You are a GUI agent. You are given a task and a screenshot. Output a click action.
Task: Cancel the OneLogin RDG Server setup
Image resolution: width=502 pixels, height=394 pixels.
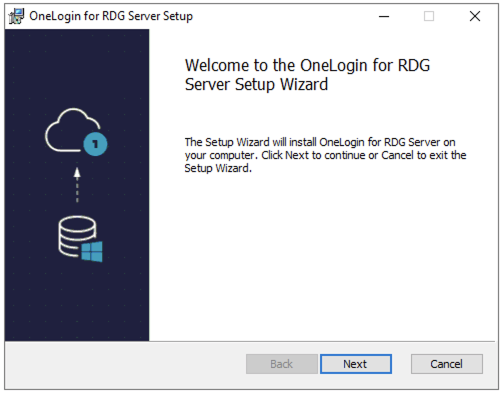447,364
